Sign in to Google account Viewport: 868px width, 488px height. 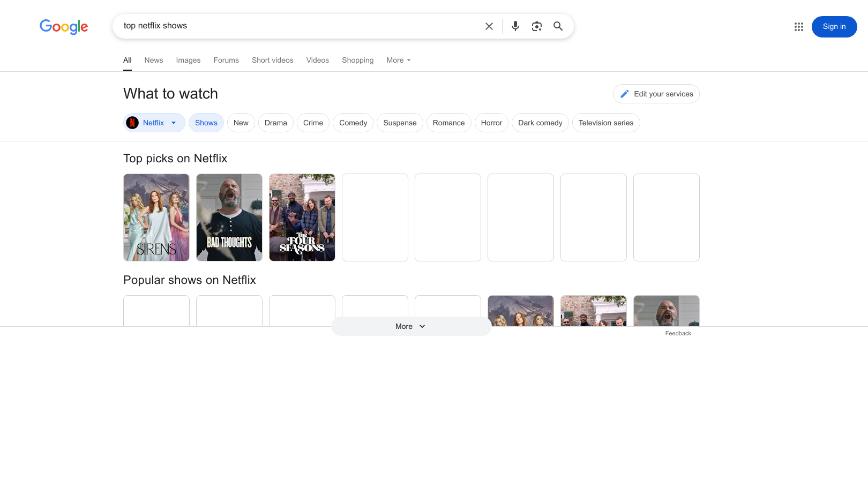834,27
